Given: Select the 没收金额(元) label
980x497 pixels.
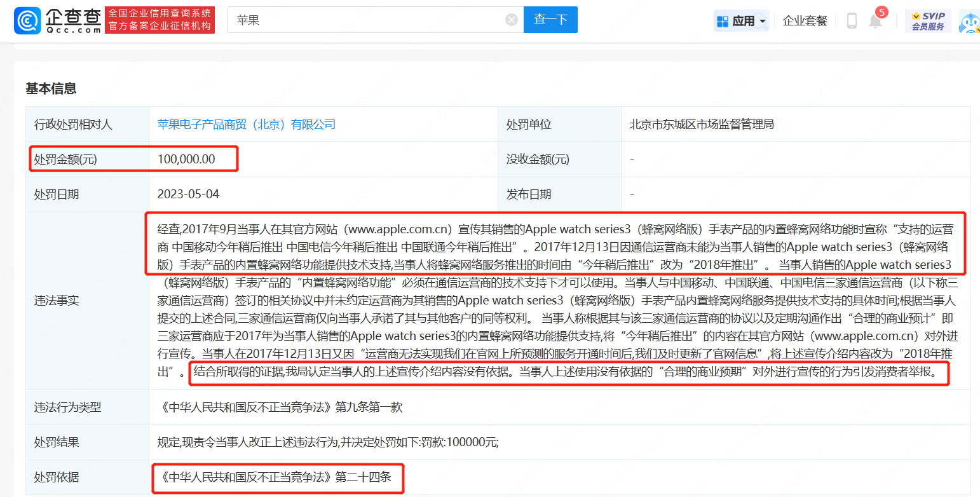Looking at the screenshot, I should tap(538, 160).
